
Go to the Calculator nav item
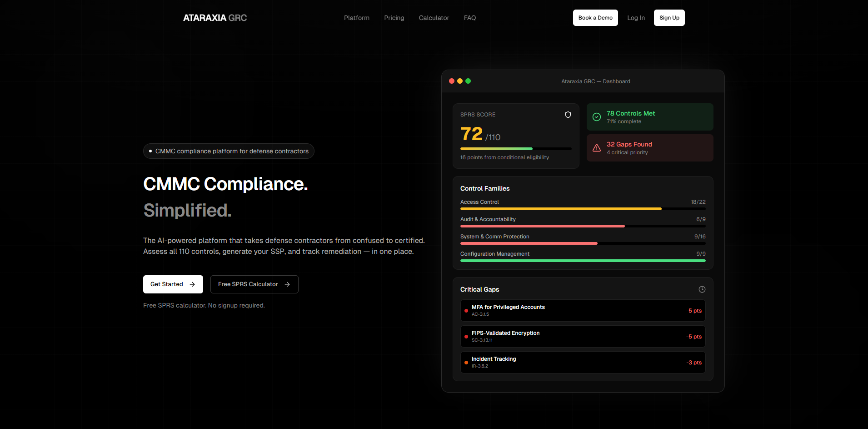pos(434,18)
